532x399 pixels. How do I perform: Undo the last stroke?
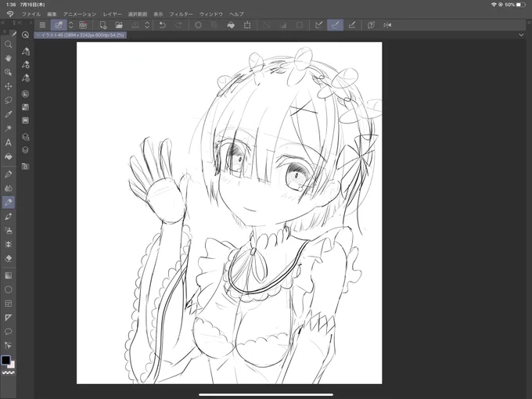(x=163, y=25)
